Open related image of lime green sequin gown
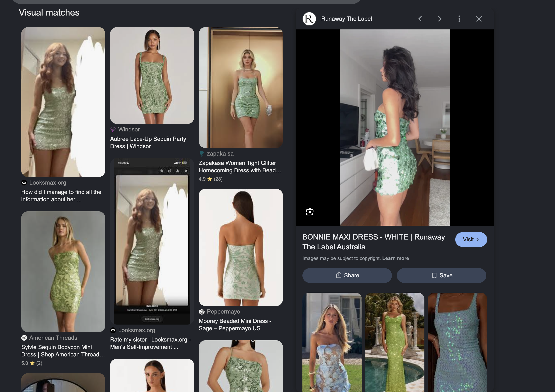 (x=395, y=342)
